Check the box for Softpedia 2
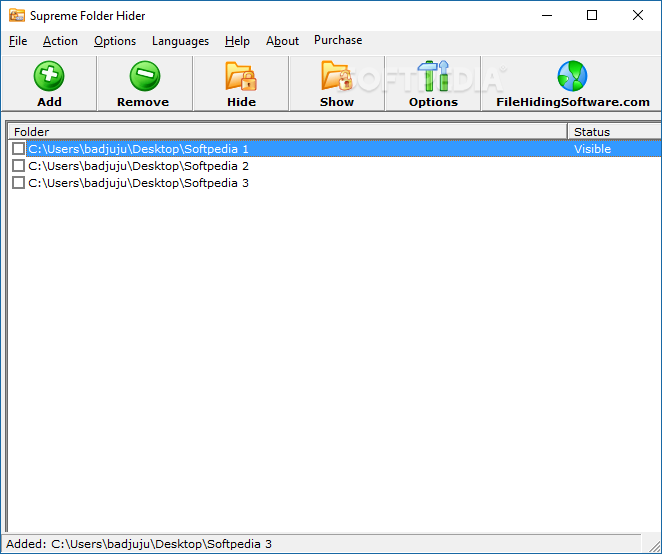662x554 pixels. [18, 166]
